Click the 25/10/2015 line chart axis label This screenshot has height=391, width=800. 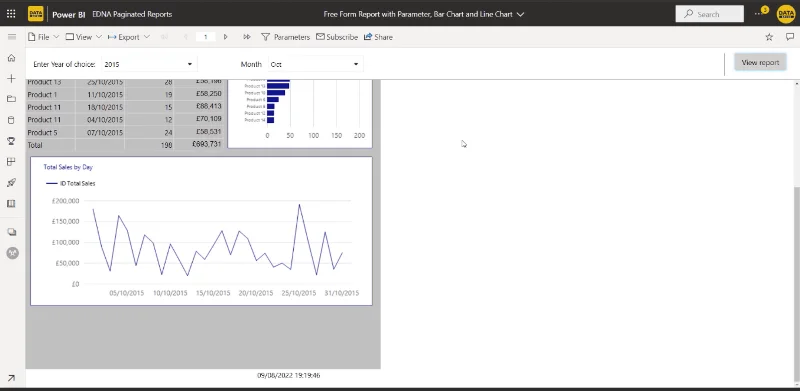pyautogui.click(x=298, y=293)
